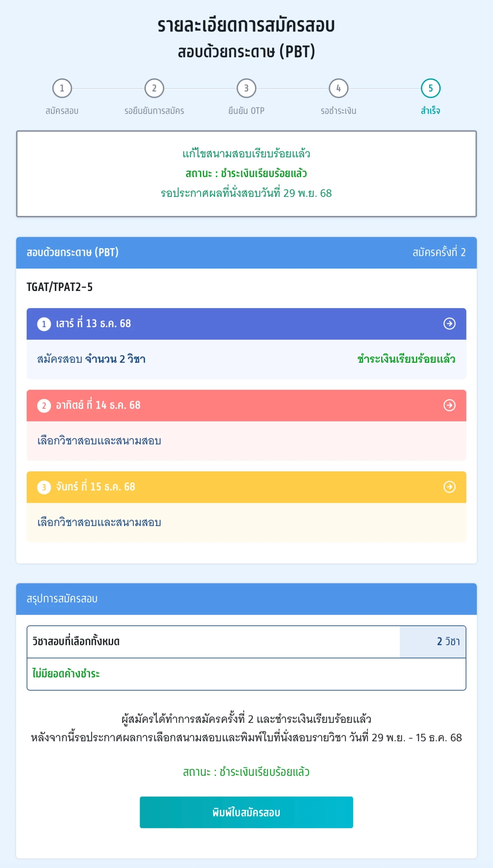Select step 4 circle รอชำระเงิน

[338, 88]
